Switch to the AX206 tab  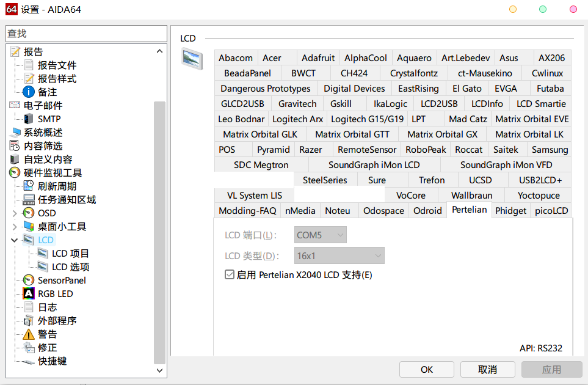coord(551,58)
